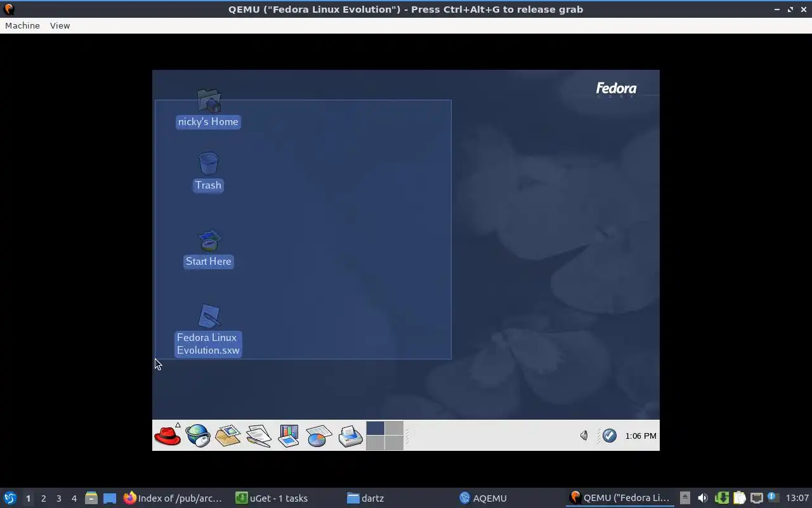Launch the spreadsheet pie chart icon

[x=319, y=436]
